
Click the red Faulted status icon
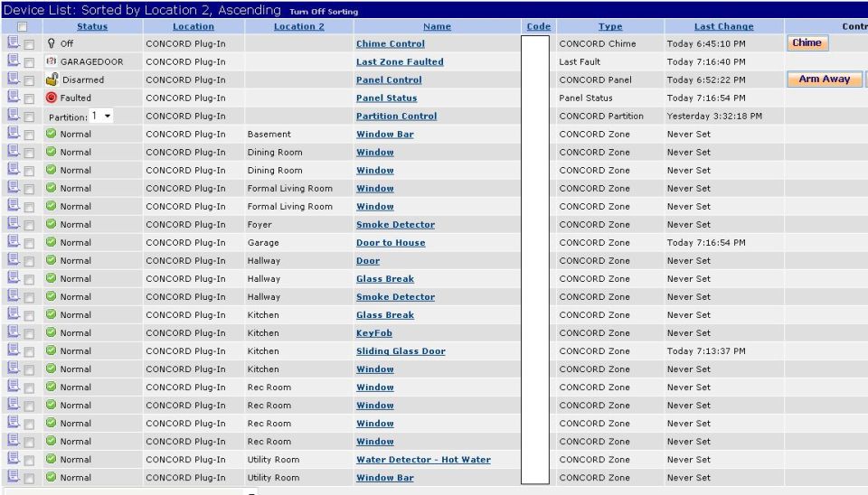[x=52, y=98]
